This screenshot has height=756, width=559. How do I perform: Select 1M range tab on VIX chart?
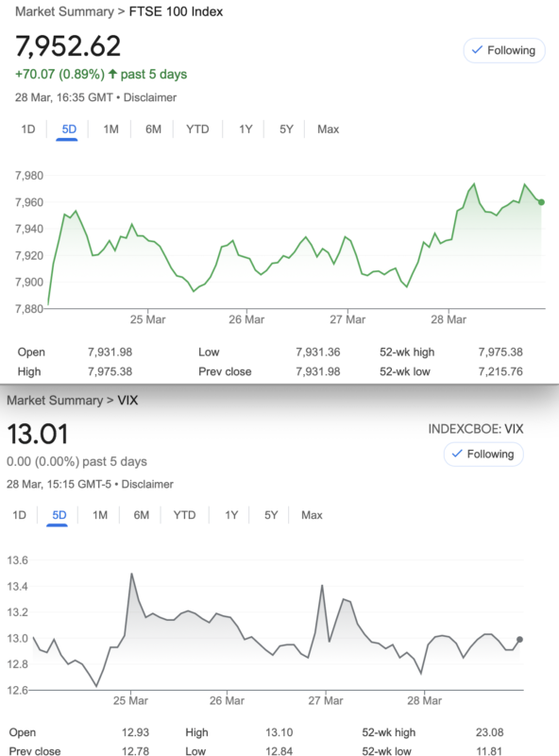(100, 515)
